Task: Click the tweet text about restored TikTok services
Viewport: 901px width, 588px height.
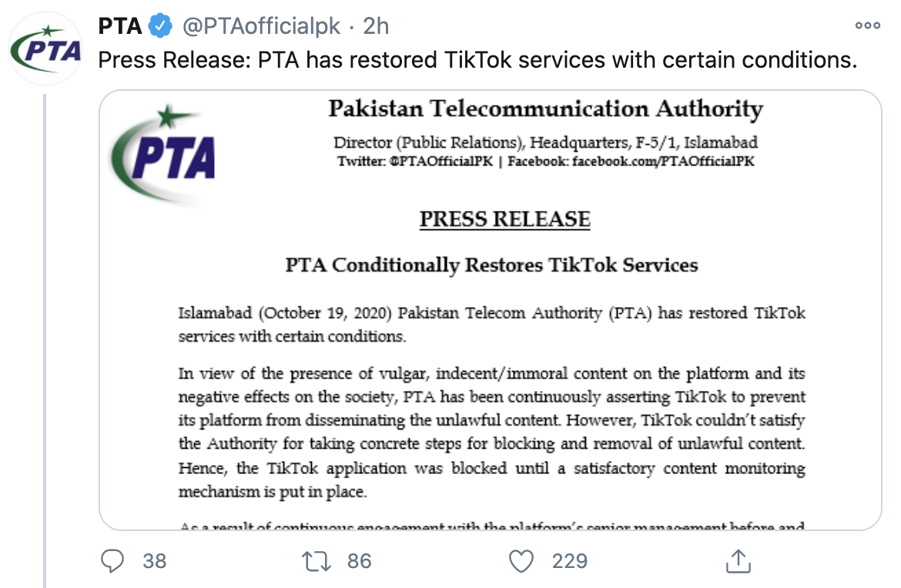Action: coord(477,60)
